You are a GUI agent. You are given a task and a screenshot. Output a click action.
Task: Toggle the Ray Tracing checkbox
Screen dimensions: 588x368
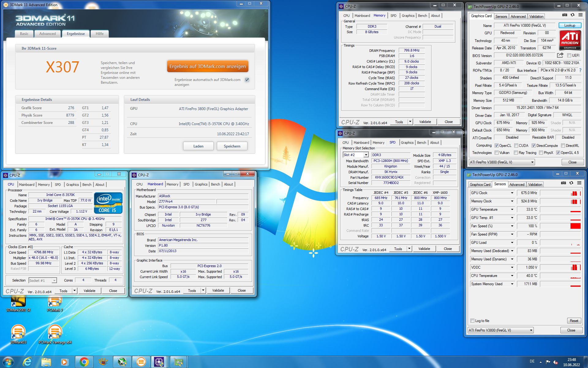(516, 153)
